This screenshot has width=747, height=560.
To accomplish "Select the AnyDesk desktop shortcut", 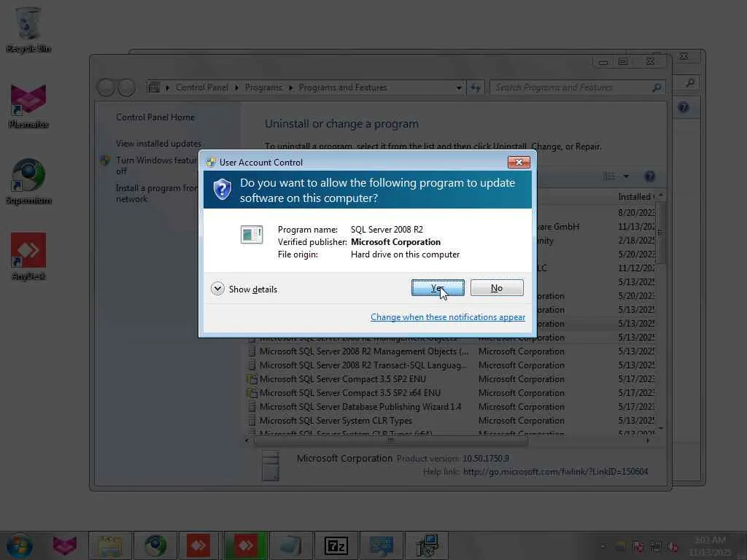I will tap(28, 257).
